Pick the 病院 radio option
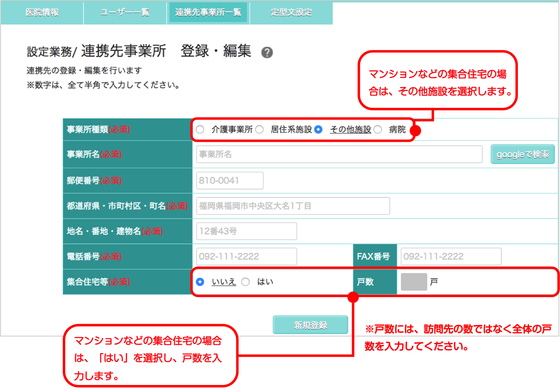Viewport: 560px width, 392px height. point(378,130)
